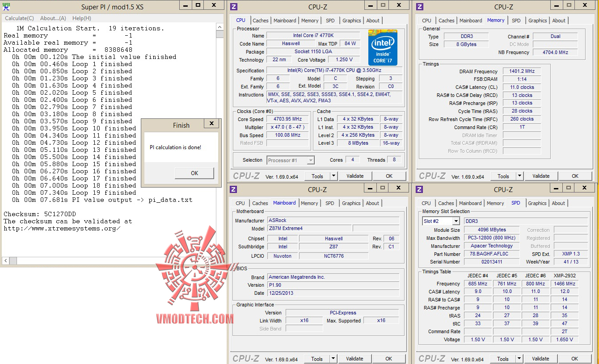Click the Tools button in the CPU-Z Mainboard window
This screenshot has width=599, height=364.
tap(317, 359)
